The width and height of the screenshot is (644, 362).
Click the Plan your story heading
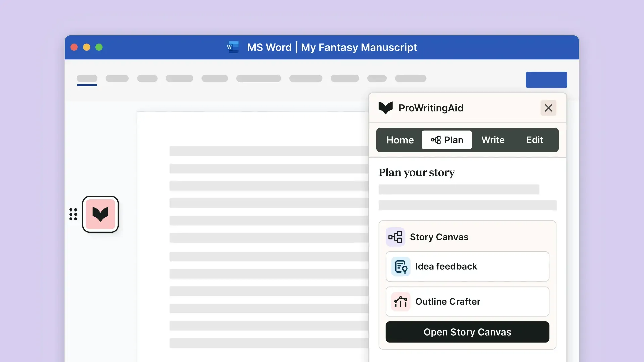tap(417, 173)
